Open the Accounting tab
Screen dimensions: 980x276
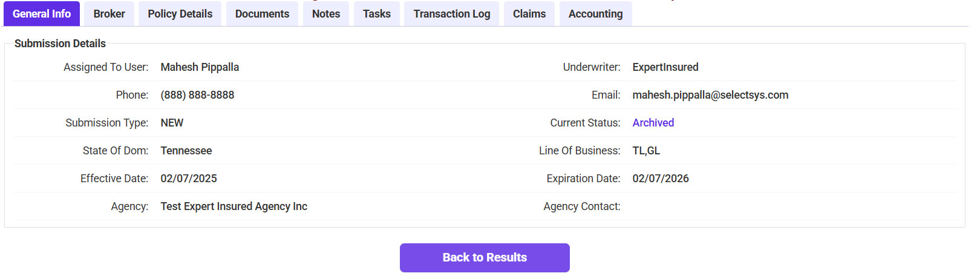[595, 14]
